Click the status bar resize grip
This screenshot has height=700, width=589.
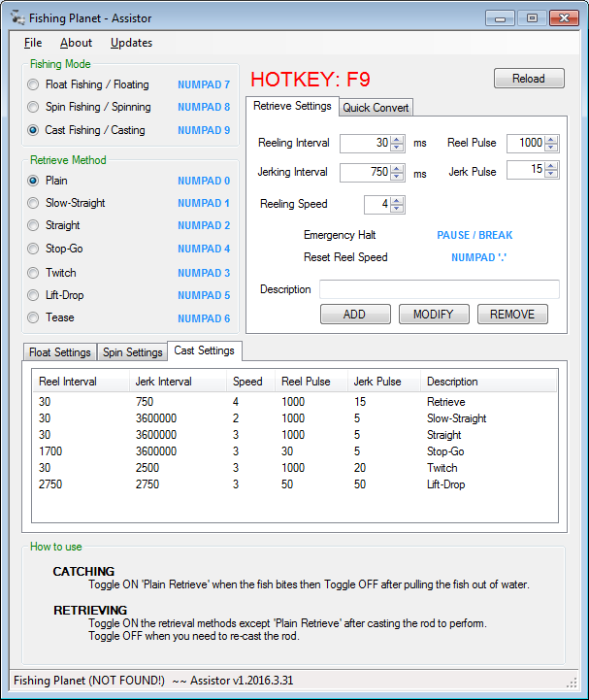(x=572, y=683)
